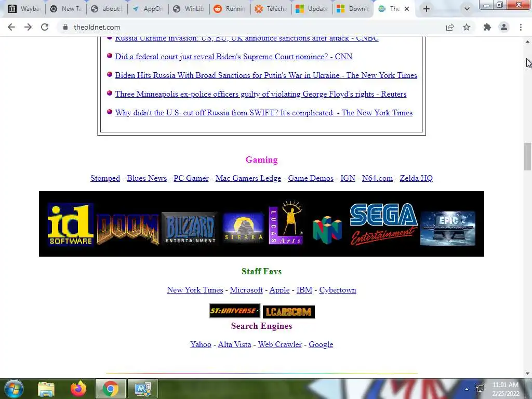Switch to the Microsoft Update tab

click(312, 9)
